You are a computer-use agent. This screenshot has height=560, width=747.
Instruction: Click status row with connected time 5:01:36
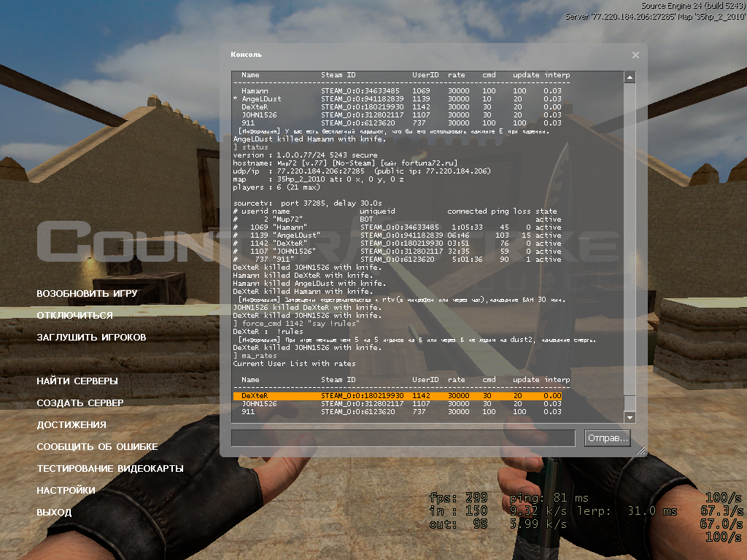tap(397, 260)
